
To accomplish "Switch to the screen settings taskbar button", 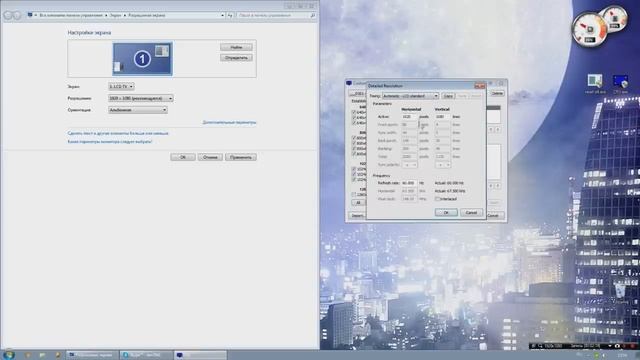I will click(92, 355).
